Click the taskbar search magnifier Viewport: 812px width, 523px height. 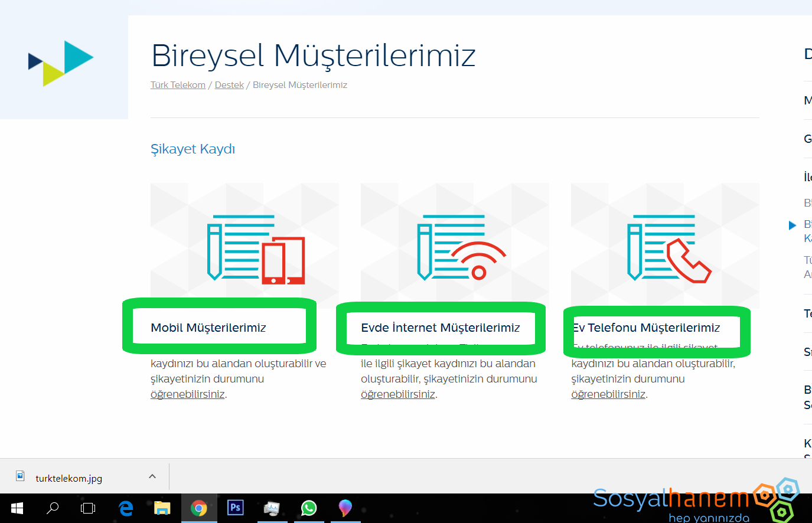pyautogui.click(x=53, y=508)
